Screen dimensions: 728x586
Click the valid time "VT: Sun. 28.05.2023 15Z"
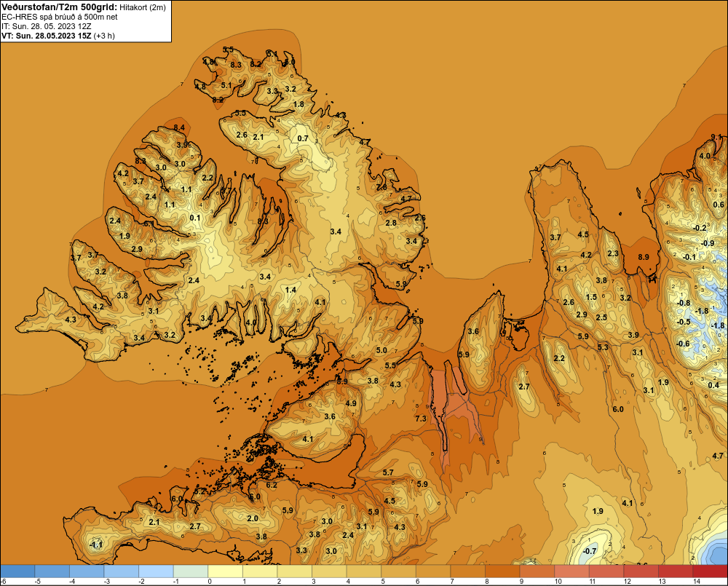(x=47, y=36)
